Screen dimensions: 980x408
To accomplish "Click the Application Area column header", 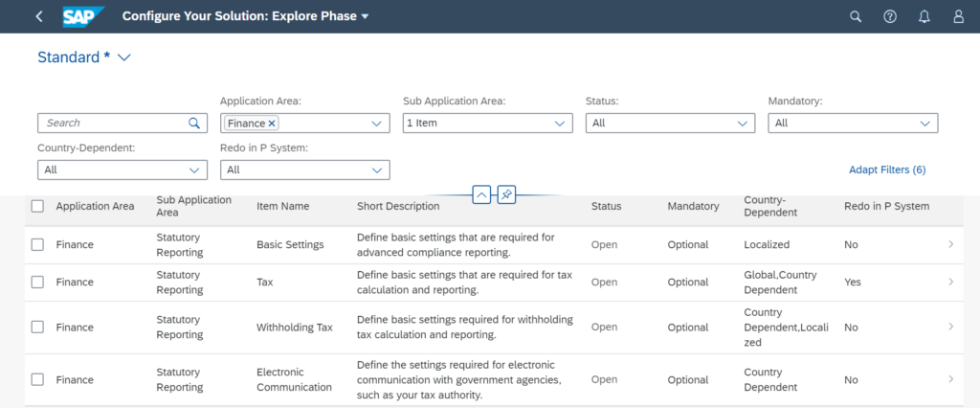I will click(x=95, y=206).
